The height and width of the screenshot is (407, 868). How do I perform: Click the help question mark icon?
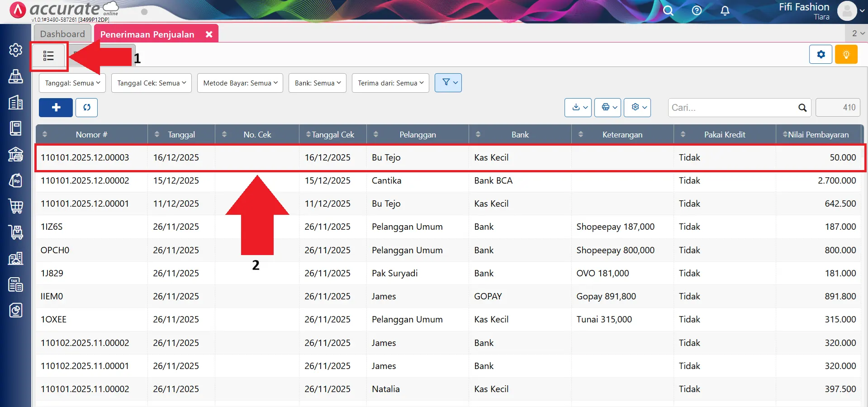coord(697,10)
